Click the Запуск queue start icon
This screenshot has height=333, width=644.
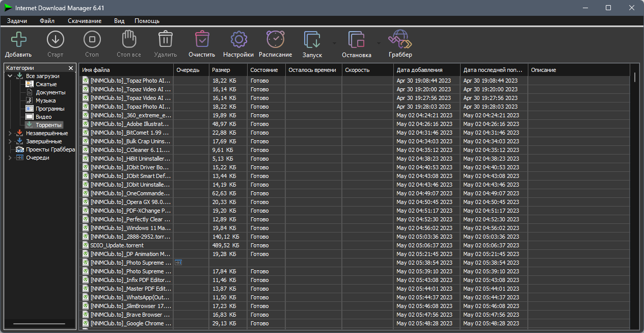coord(312,39)
